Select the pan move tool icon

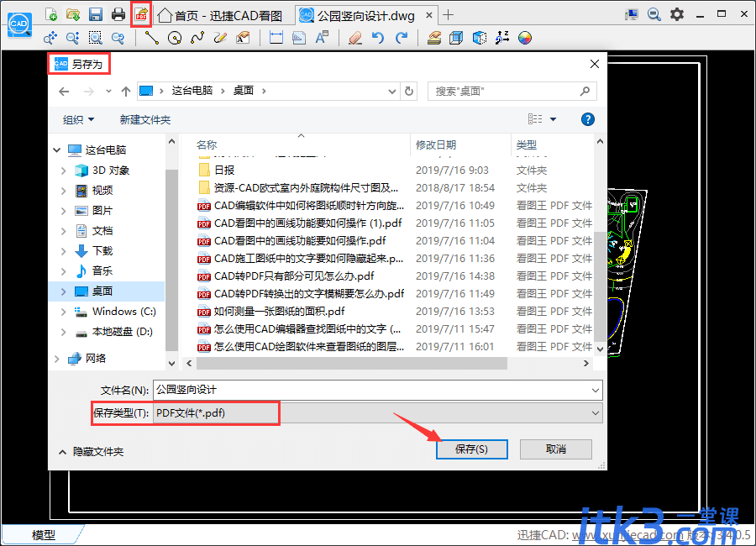pos(50,38)
